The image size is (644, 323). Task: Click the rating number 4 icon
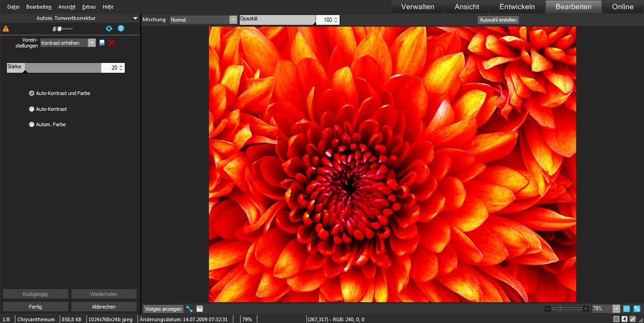pyautogui.click(x=624, y=319)
